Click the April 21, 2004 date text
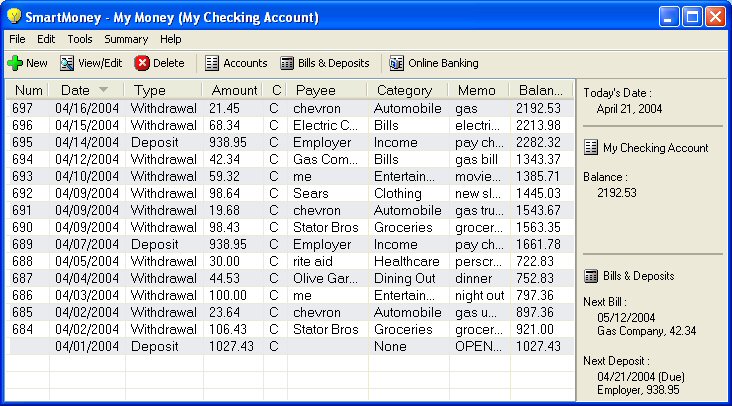 [629, 109]
